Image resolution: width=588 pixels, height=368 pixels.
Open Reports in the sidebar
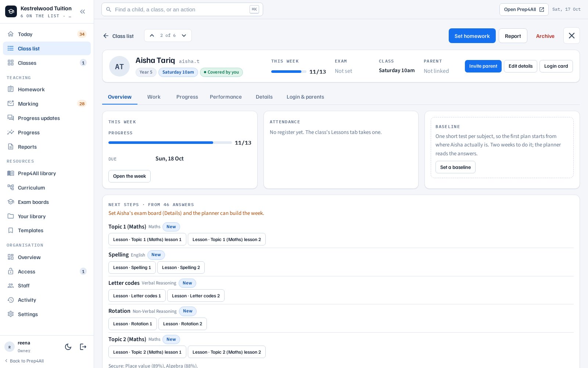(x=47, y=147)
